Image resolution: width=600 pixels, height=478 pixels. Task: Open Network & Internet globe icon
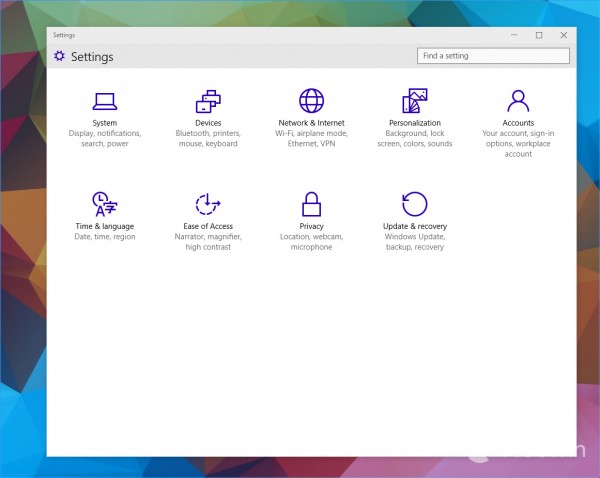[311, 101]
